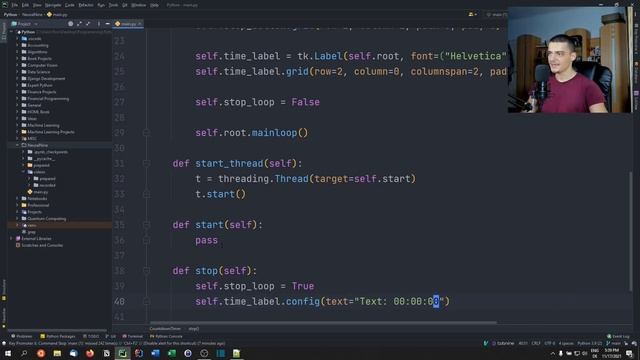Viewport: 640px width, 360px height.
Task: Expand the Expert Python folder
Action: pyautogui.click(x=18, y=85)
